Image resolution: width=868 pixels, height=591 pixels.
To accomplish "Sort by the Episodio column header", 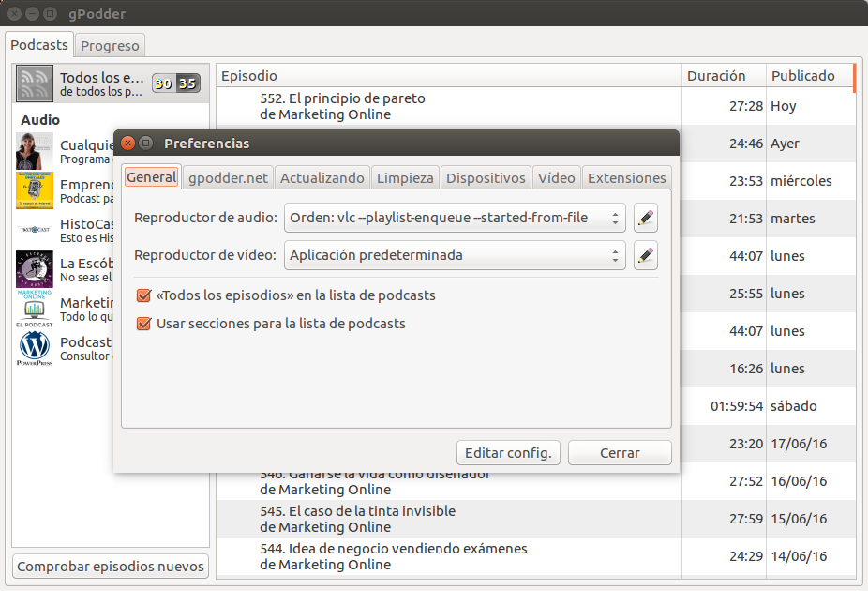I will tap(449, 76).
